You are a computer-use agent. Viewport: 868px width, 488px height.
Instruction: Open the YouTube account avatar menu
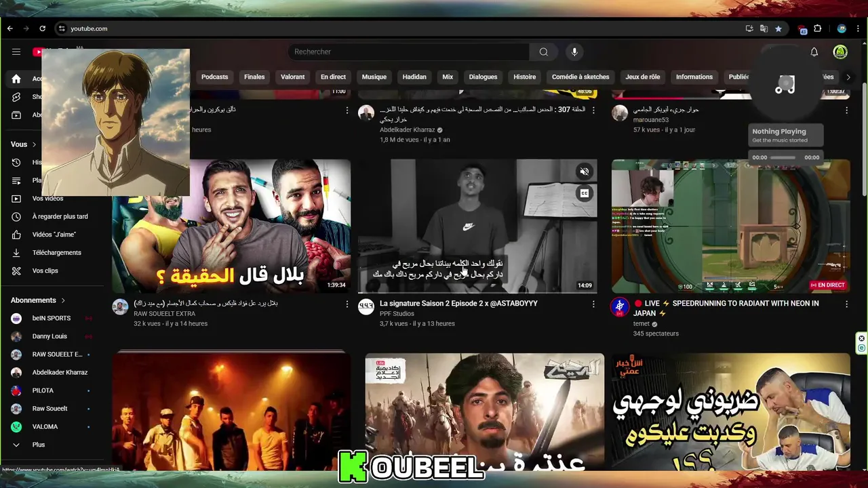pyautogui.click(x=840, y=52)
